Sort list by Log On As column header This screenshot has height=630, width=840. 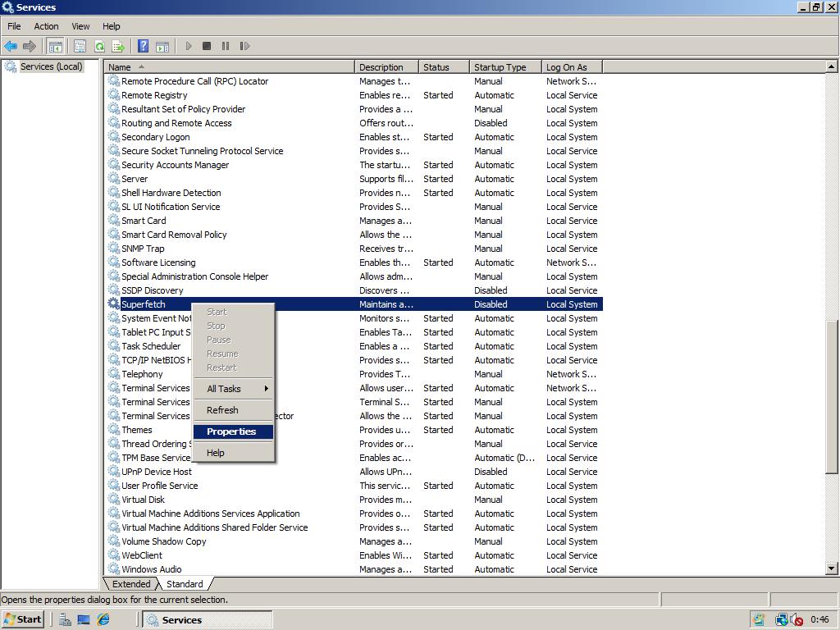coord(572,67)
